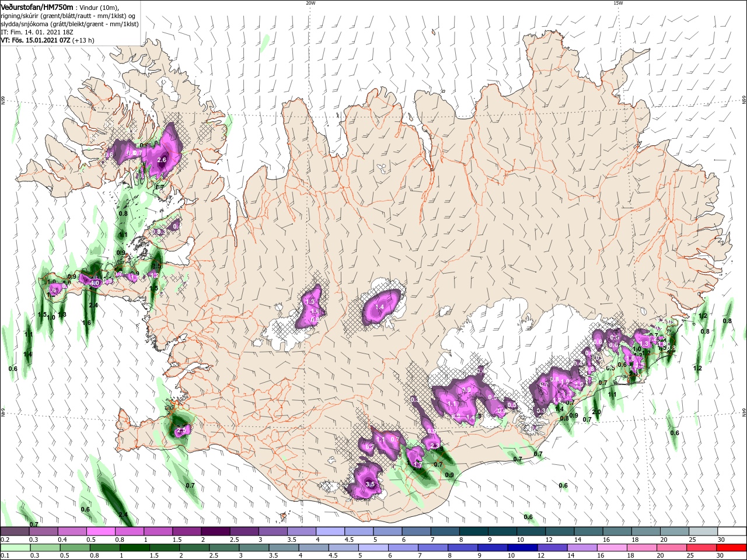The width and height of the screenshot is (747, 560).
Task: Pick the snow legend swatch between 1.5 and 2
Action: click(187, 531)
